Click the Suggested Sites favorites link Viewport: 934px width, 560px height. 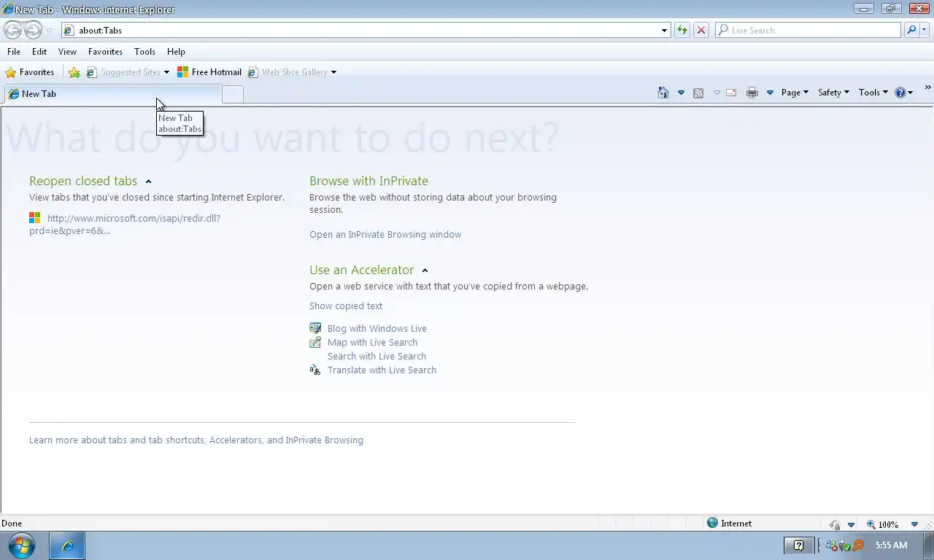[x=124, y=72]
